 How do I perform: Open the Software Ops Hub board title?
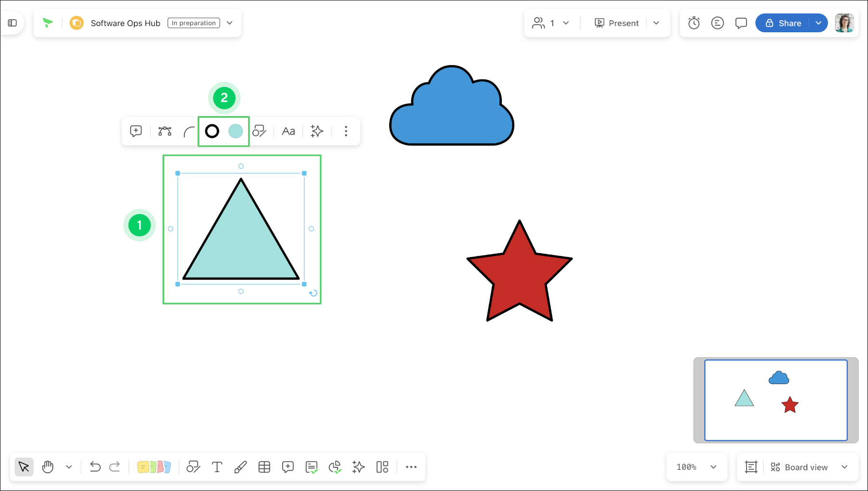coord(125,23)
